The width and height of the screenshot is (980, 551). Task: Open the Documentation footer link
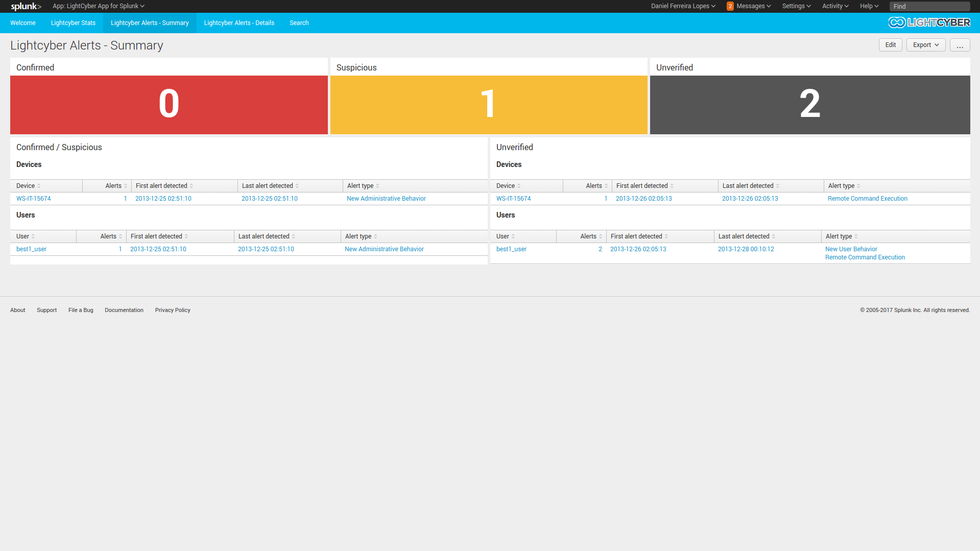(124, 310)
